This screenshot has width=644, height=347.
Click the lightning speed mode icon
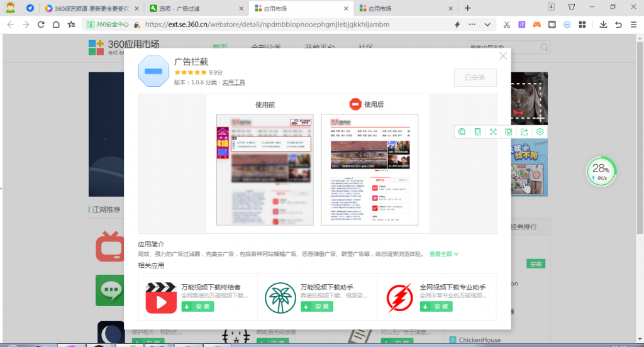tap(457, 25)
